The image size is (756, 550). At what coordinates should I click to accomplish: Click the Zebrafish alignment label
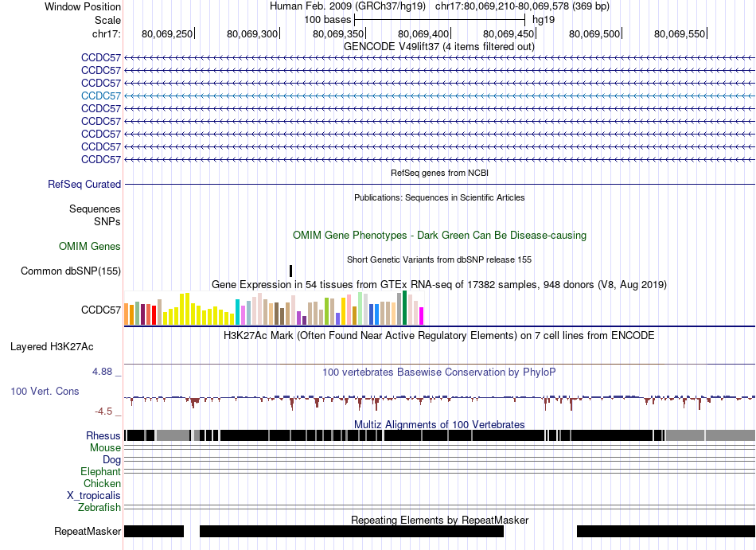[x=99, y=508]
